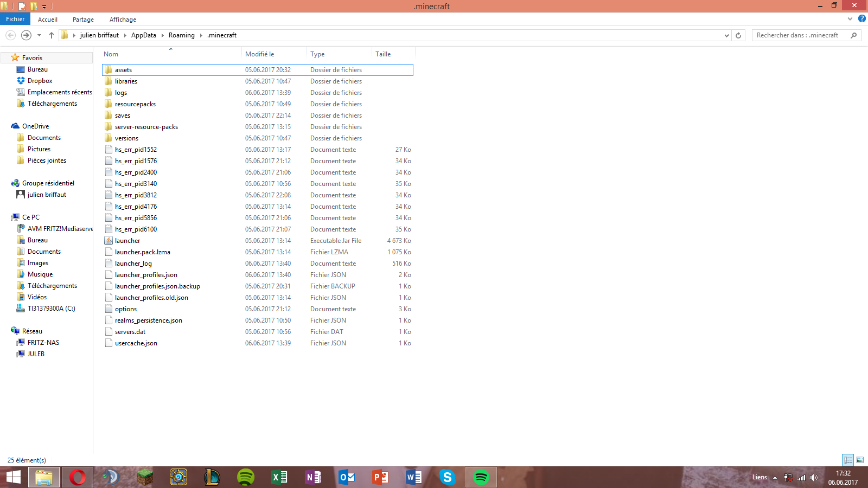The width and height of the screenshot is (868, 488).
Task: Expand the address bar history dropdown
Action: (726, 35)
